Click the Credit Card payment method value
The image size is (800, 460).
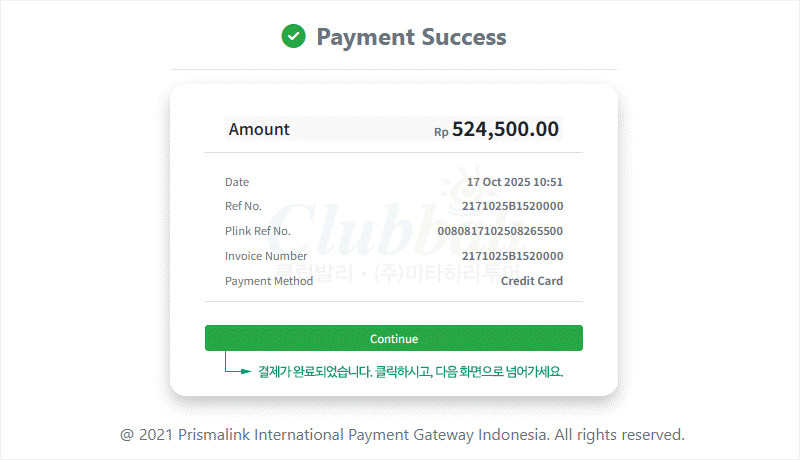pos(532,281)
